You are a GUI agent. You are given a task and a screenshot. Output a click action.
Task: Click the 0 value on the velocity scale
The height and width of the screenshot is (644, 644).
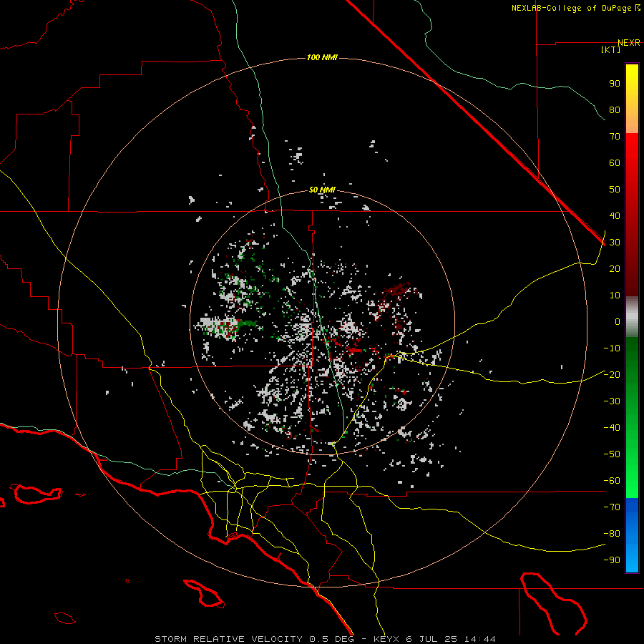[618, 321]
